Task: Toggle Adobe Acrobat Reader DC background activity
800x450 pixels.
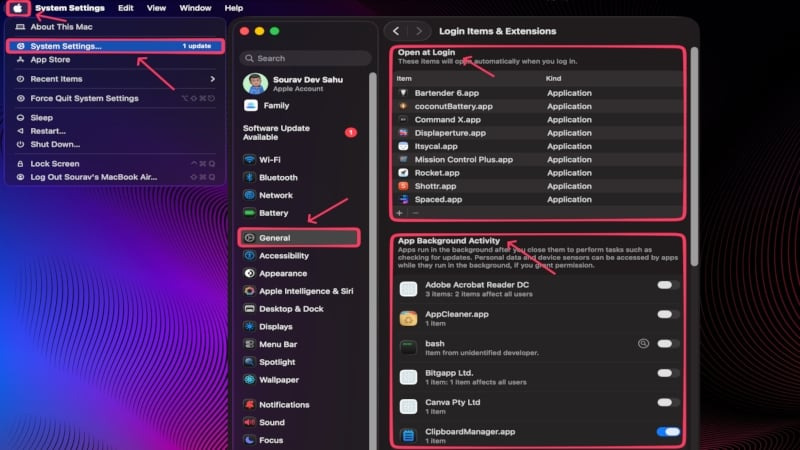Action: coord(668,285)
